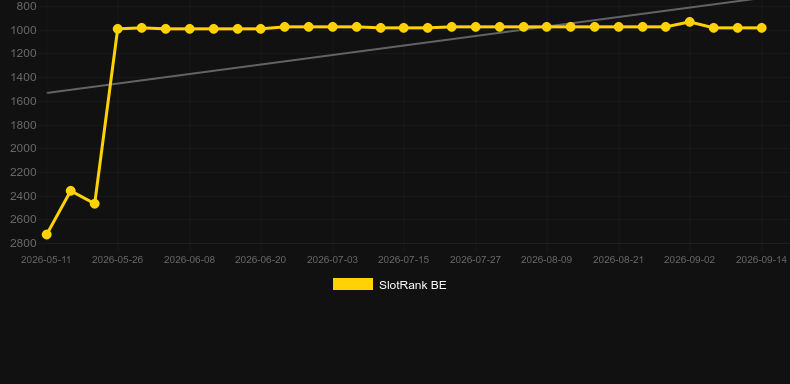Select the data point for 2026-08-09
Viewport: 790px width, 384px height.
(x=547, y=27)
